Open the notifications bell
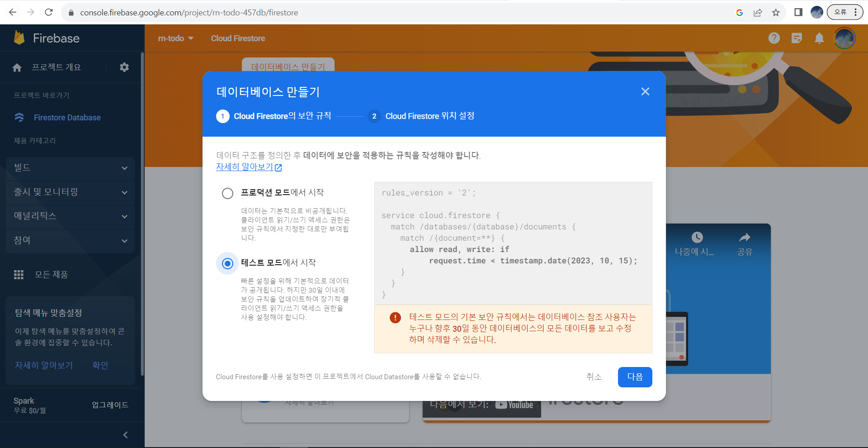This screenshot has width=868, height=448. (819, 38)
